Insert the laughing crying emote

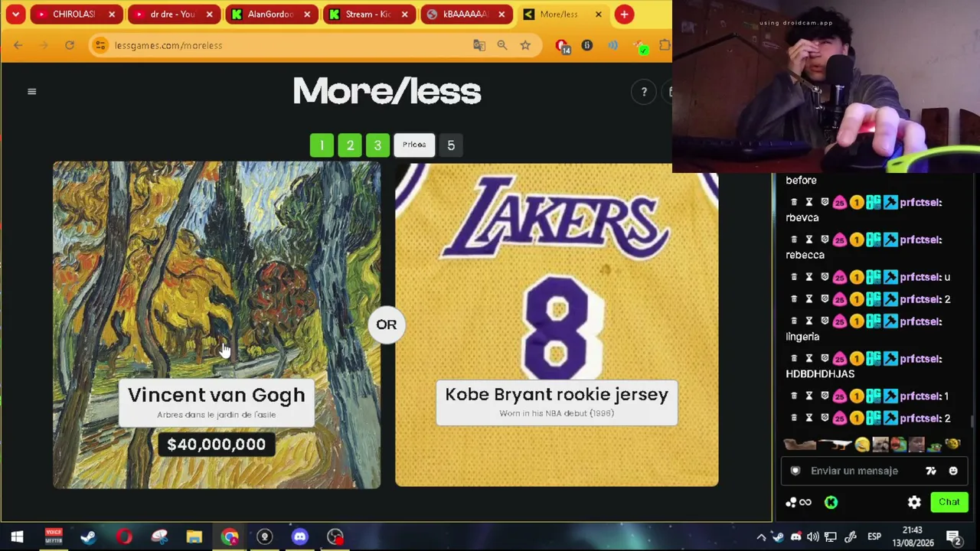[x=863, y=445]
